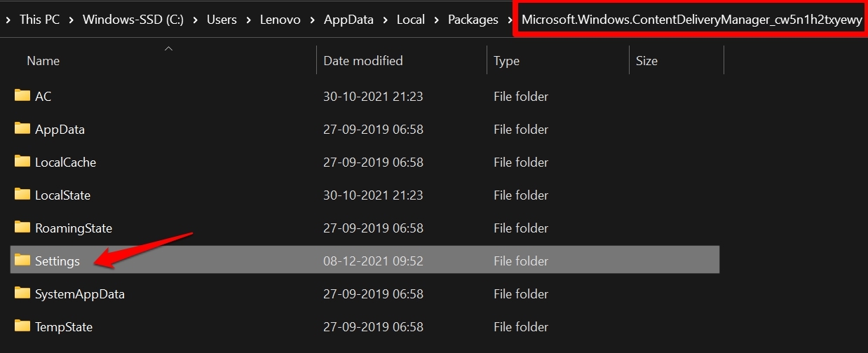Screen dimensions: 868x353
Task: Click the AC folder icon
Action: pos(22,96)
